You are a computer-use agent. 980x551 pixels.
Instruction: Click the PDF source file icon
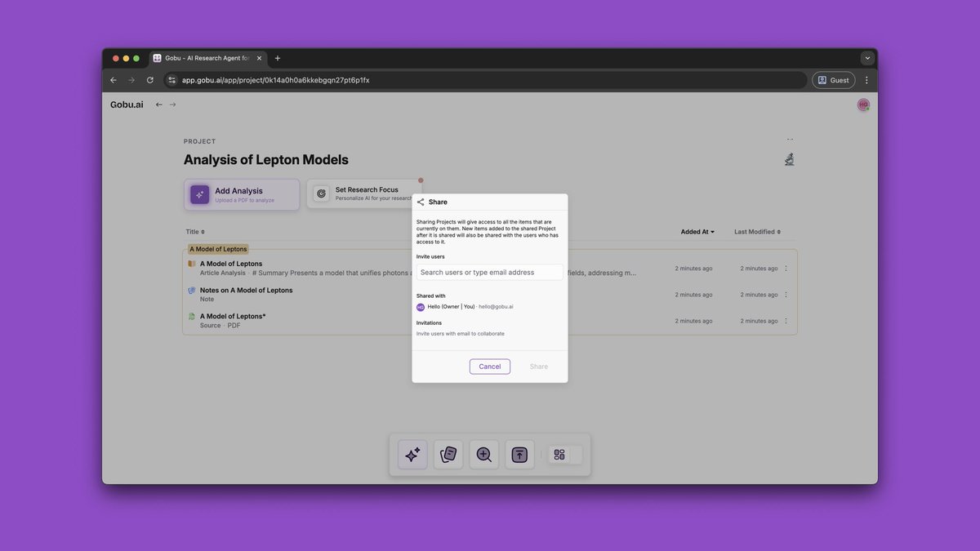coord(192,316)
